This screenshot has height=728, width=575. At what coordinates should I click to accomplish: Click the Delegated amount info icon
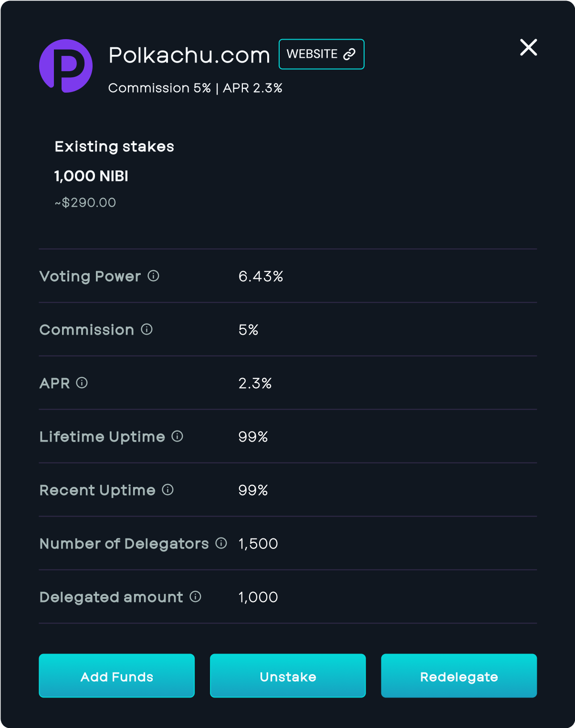pos(195,597)
